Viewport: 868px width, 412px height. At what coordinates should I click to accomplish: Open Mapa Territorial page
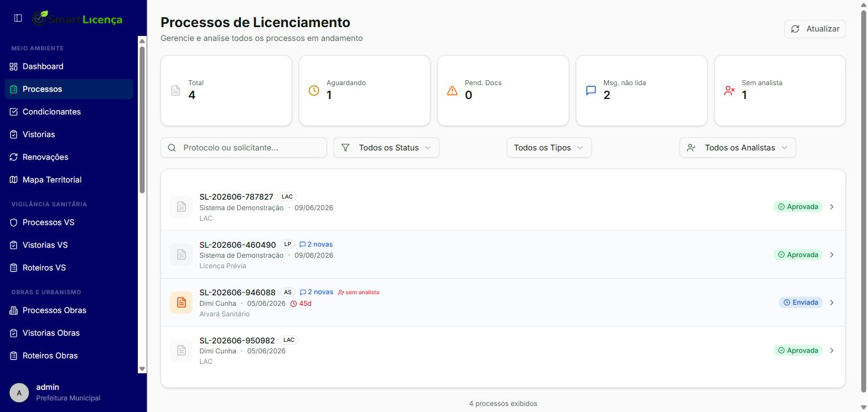pos(69,180)
